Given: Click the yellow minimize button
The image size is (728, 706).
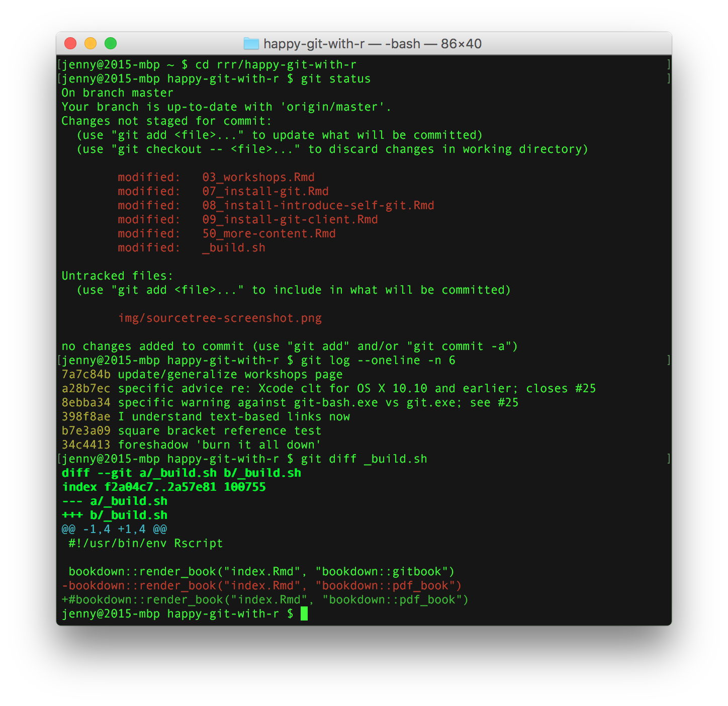Looking at the screenshot, I should pos(90,44).
